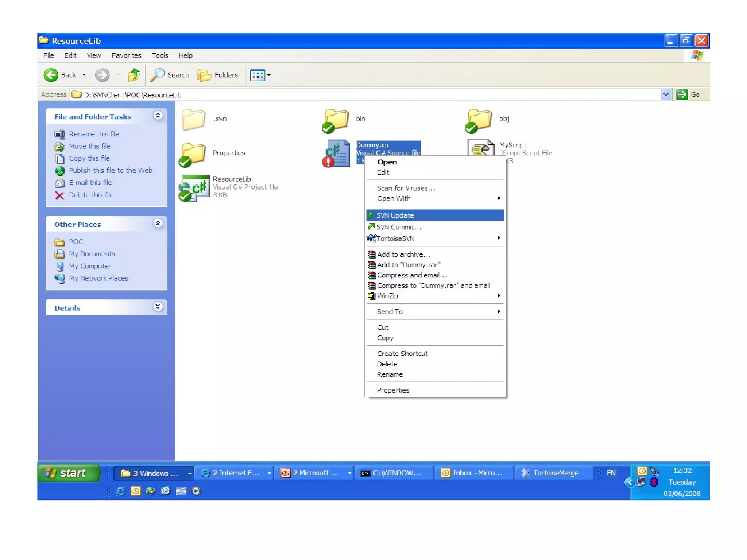
Task: Collapse the Other Places panel
Action: (158, 223)
